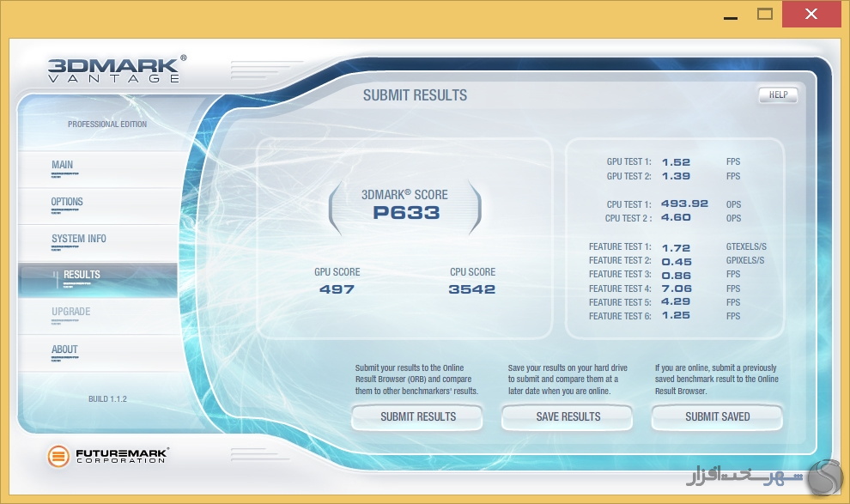The image size is (850, 504).
Task: Click the Build 1.1.2 version text
Action: click(x=107, y=399)
